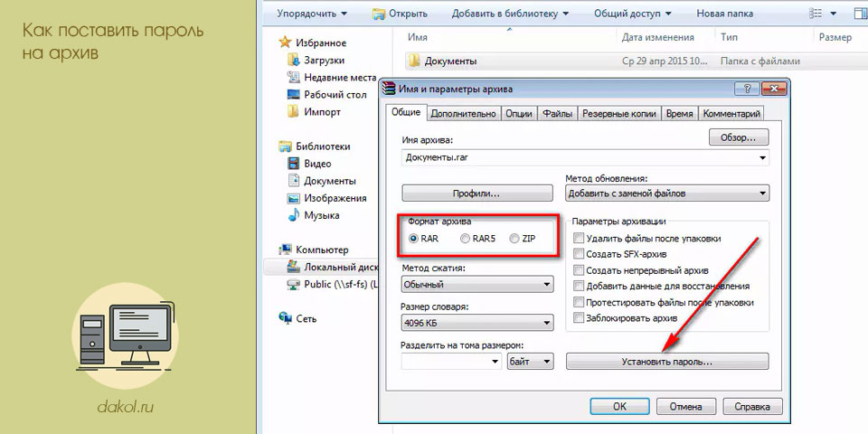Image resolution: width=868 pixels, height=434 pixels.
Task: Open Загрузки folder icon in sidebar
Action: coord(293,60)
